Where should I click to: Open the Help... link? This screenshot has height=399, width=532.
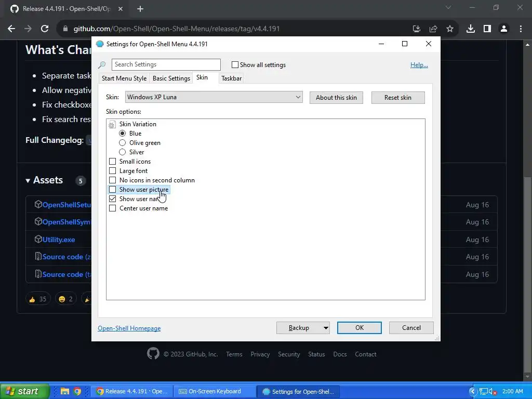[419, 65]
